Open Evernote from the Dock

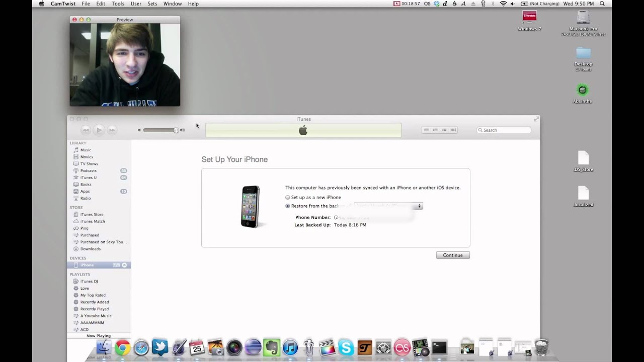(x=271, y=347)
